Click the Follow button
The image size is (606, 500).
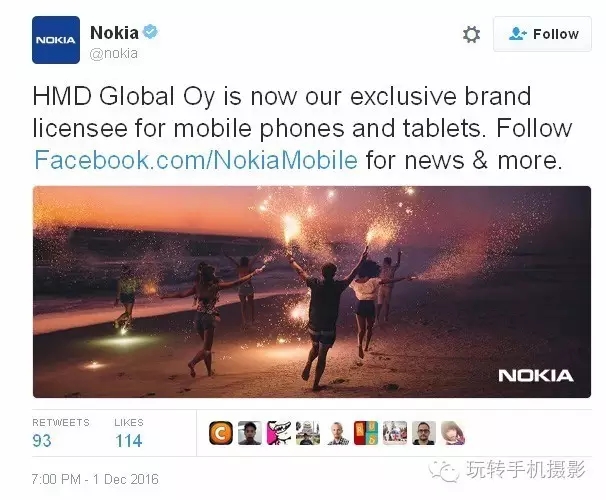click(542, 34)
